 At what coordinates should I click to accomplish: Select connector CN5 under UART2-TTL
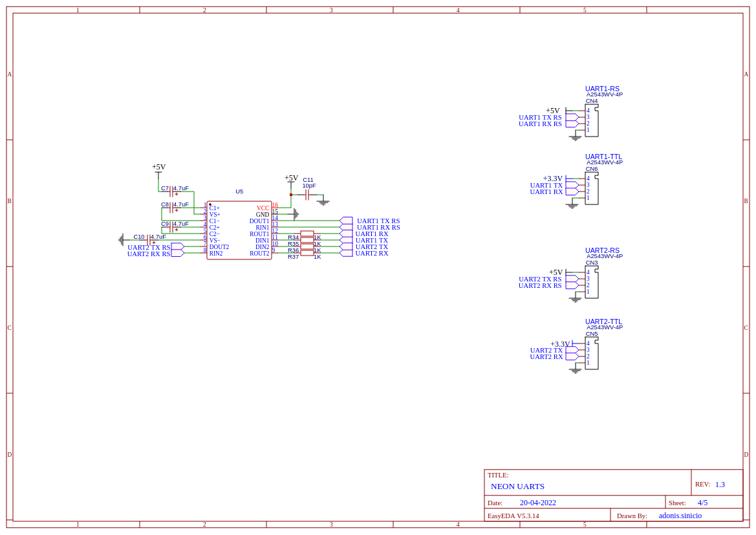pos(592,353)
